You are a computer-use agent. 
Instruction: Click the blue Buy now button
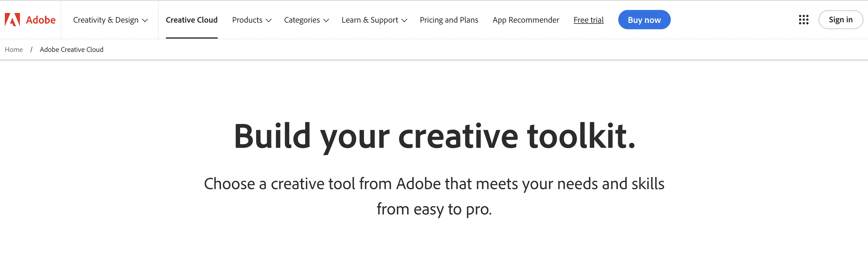tap(644, 20)
